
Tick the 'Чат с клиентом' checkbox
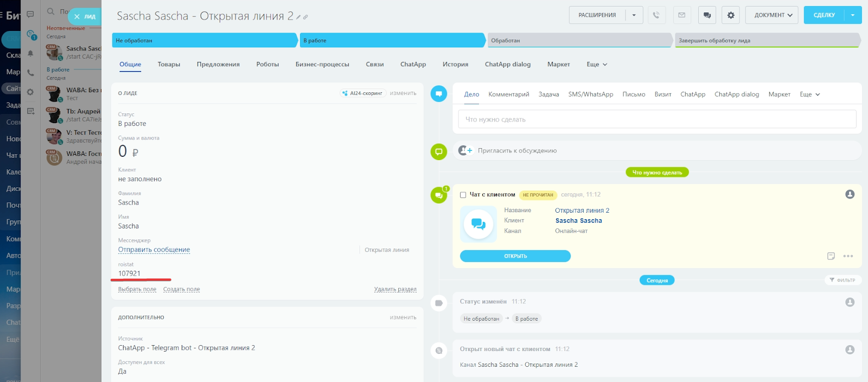(x=463, y=195)
